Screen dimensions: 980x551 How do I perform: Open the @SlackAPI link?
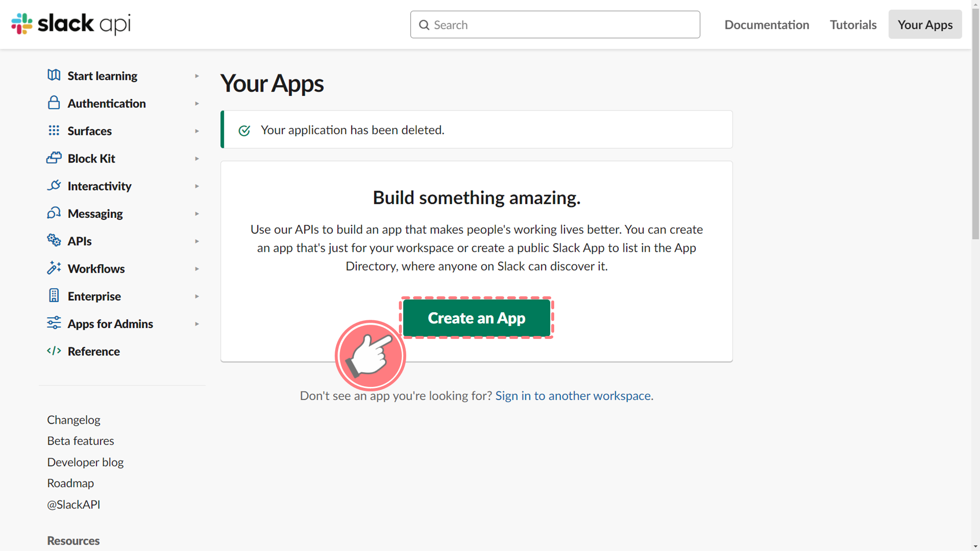(73, 504)
